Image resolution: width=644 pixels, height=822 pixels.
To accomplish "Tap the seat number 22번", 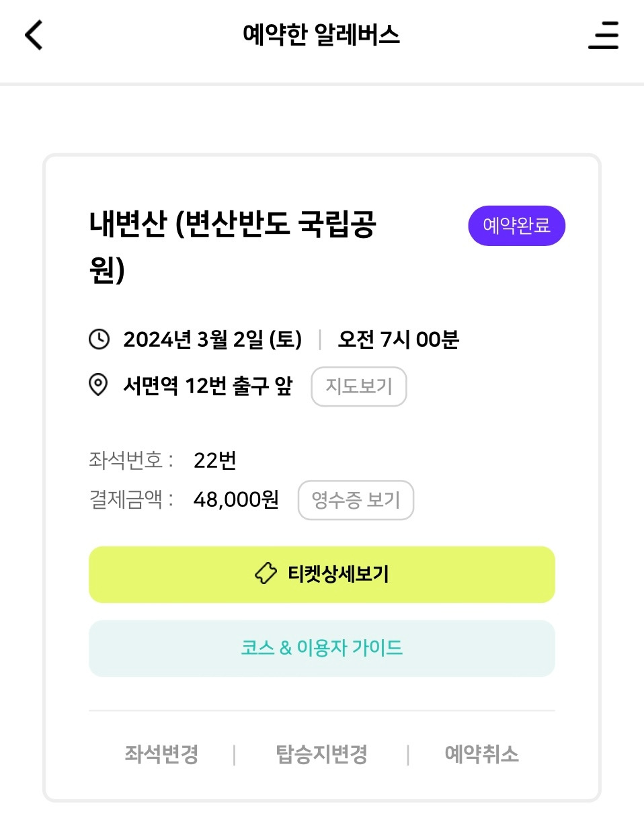I will pos(215,461).
